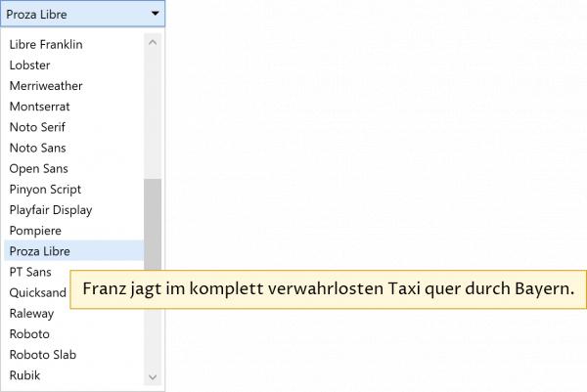
Task: Select highlighted Proza Libre list item
Action: (39, 251)
